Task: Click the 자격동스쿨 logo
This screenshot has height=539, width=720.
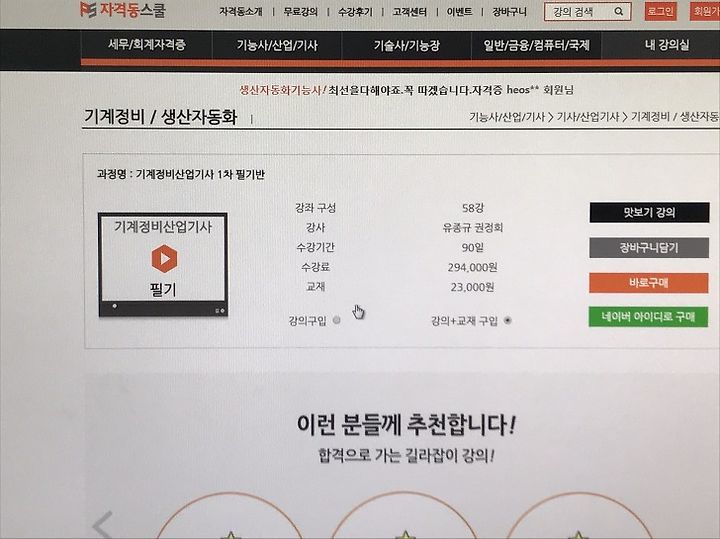Action: pyautogui.click(x=123, y=9)
